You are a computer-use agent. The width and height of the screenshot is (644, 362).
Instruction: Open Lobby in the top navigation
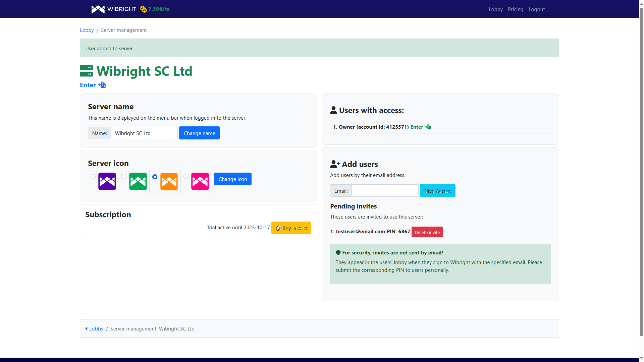(496, 9)
